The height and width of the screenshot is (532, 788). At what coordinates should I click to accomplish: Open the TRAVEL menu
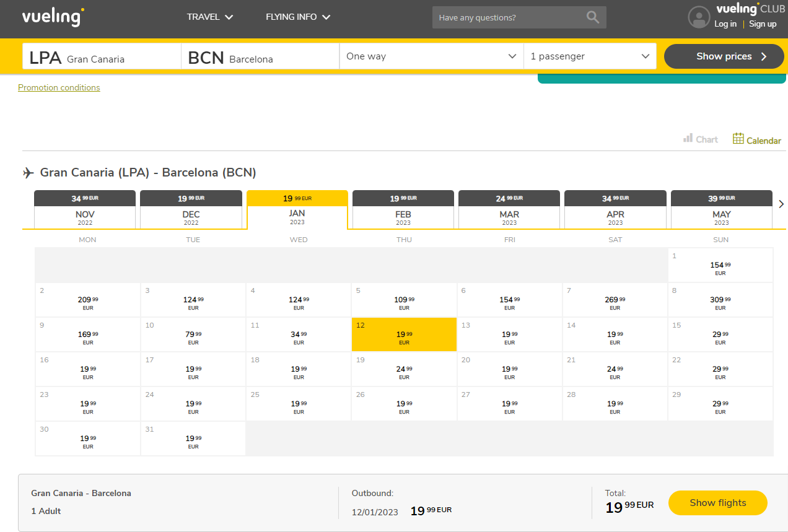click(210, 17)
